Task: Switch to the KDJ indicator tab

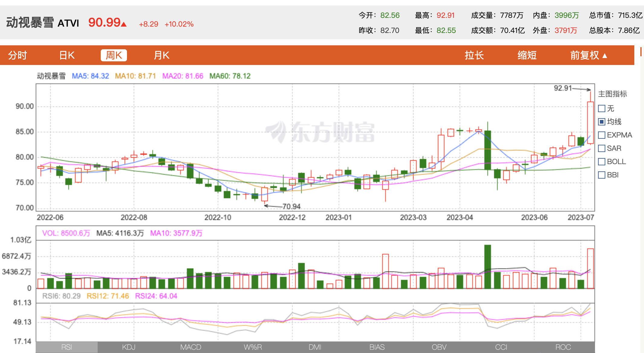Action: [x=128, y=347]
